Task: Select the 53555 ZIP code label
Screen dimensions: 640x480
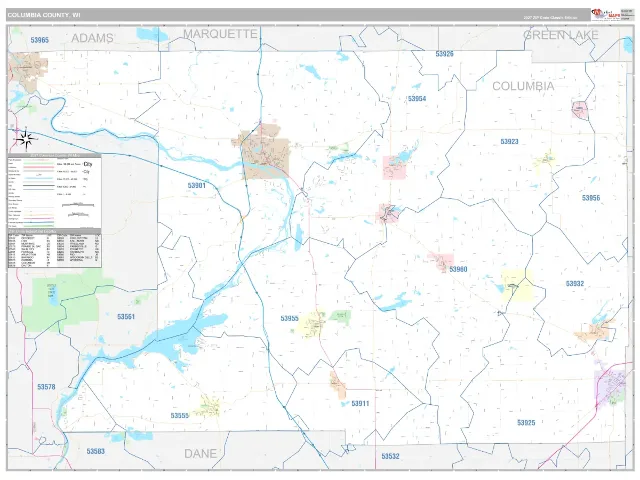Action: click(180, 416)
